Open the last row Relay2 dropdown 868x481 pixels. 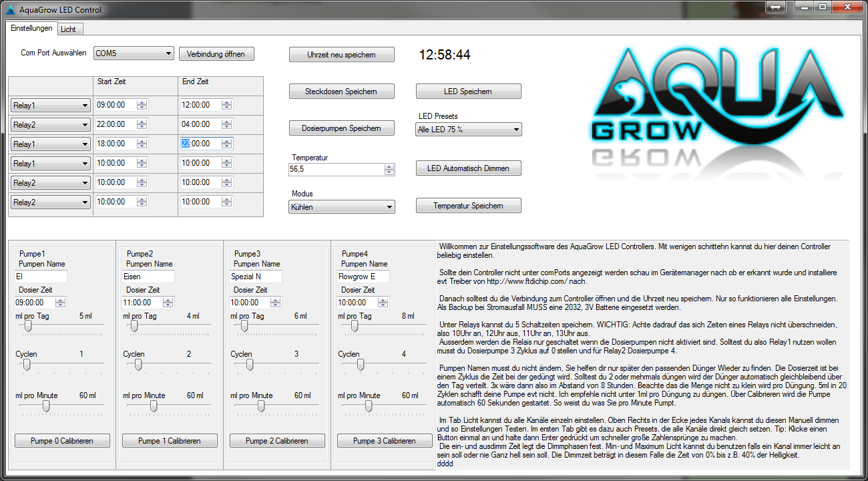tap(51, 202)
